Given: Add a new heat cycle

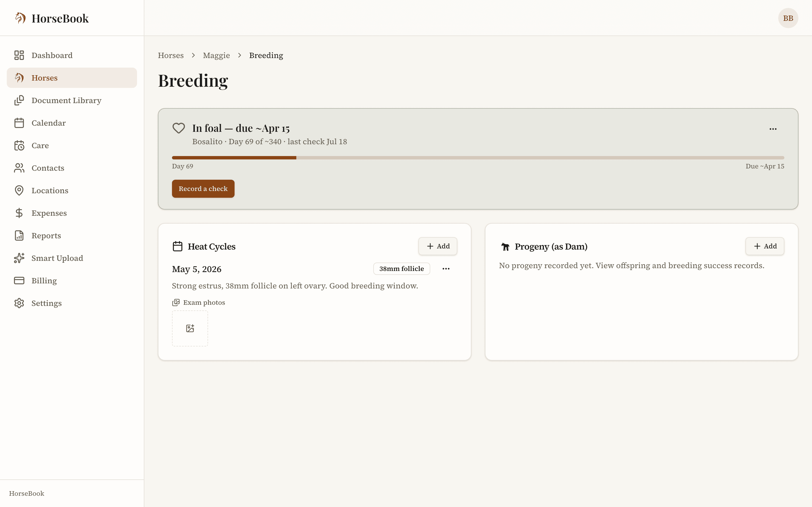Looking at the screenshot, I should pos(438,246).
